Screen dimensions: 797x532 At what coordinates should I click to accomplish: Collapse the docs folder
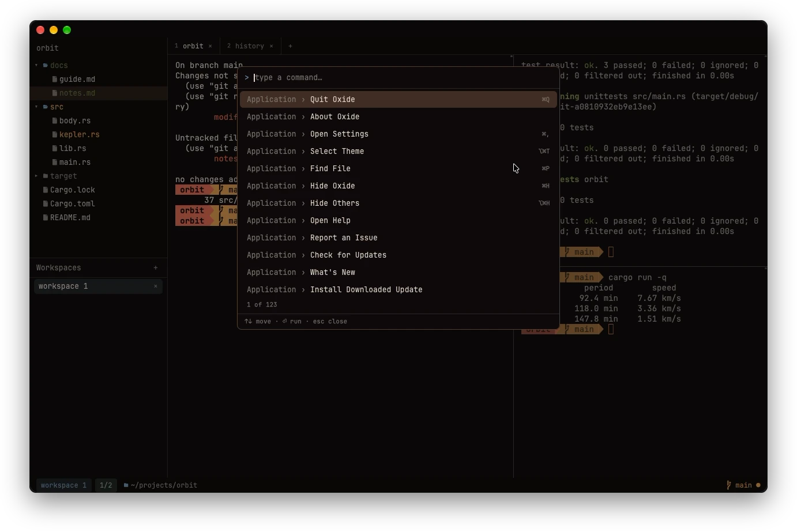[36, 65]
